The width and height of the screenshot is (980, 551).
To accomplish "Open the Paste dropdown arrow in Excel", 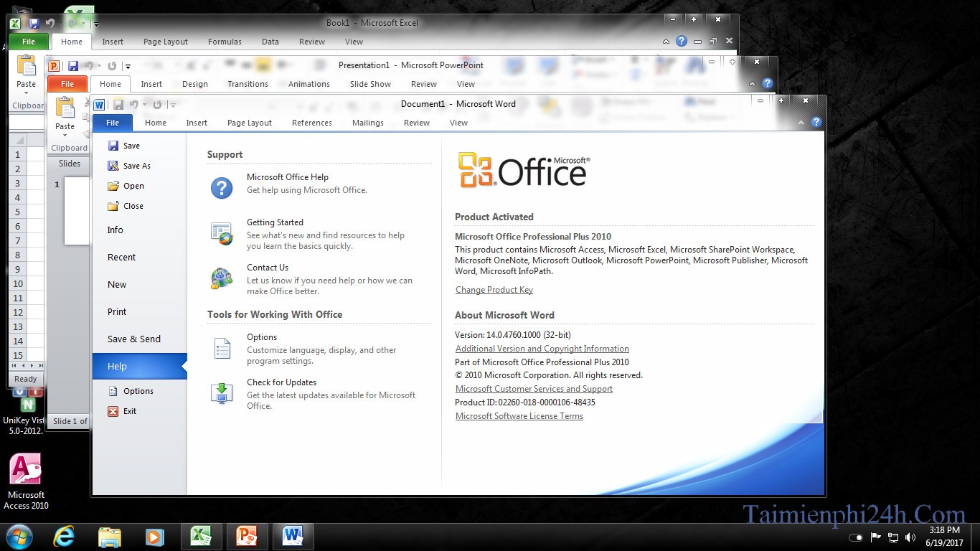I will (x=27, y=93).
